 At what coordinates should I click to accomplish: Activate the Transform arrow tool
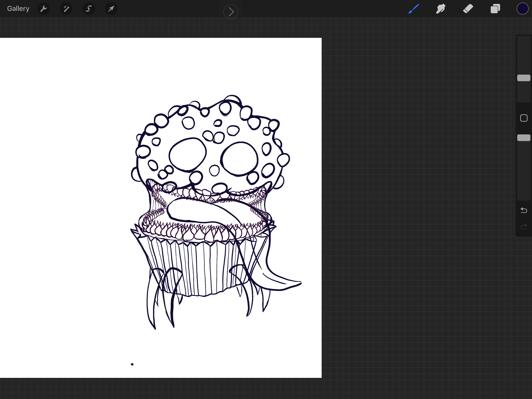(x=111, y=9)
